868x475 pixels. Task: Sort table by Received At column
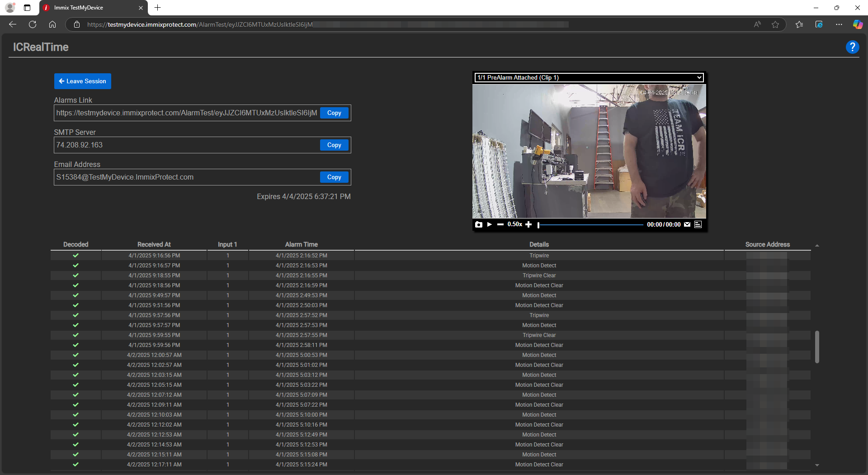154,244
